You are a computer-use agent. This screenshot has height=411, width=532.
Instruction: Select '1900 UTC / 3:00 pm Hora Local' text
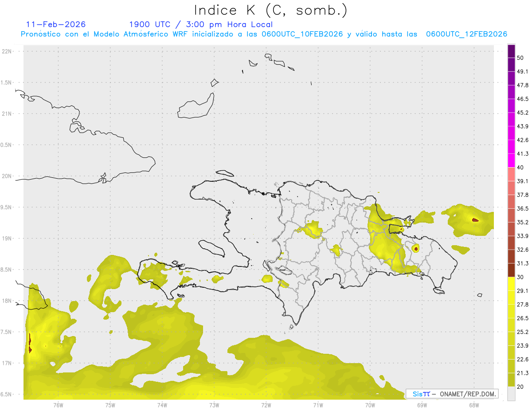point(201,24)
